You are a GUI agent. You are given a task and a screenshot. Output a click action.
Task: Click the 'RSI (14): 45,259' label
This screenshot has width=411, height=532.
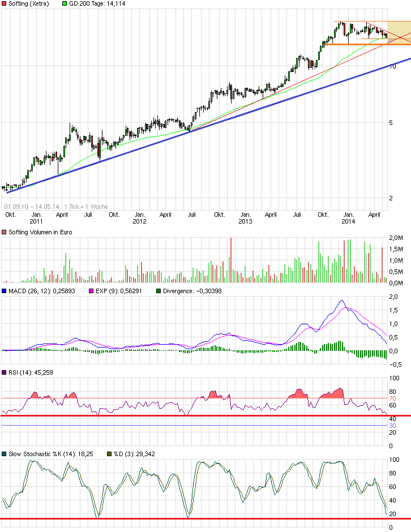(x=31, y=372)
